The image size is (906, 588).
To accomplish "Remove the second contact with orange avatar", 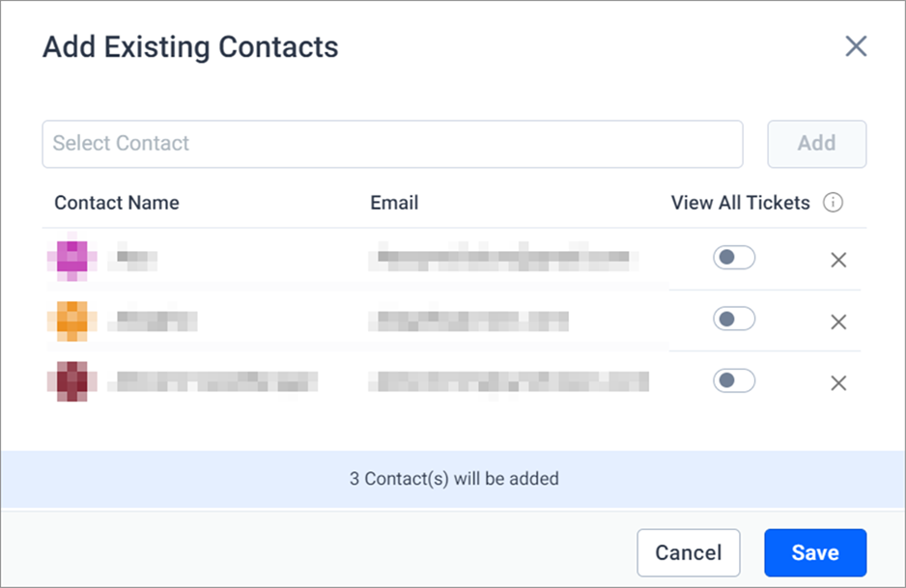I will click(x=838, y=322).
